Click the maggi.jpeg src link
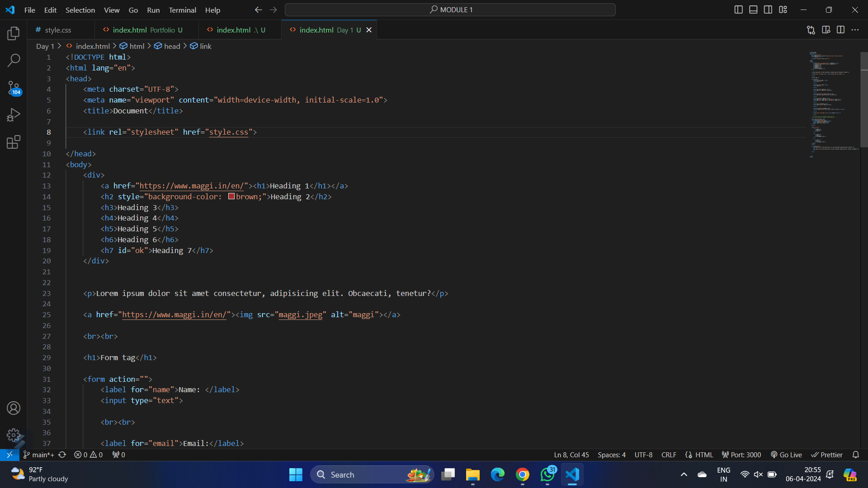Image resolution: width=868 pixels, height=488 pixels. pyautogui.click(x=301, y=314)
